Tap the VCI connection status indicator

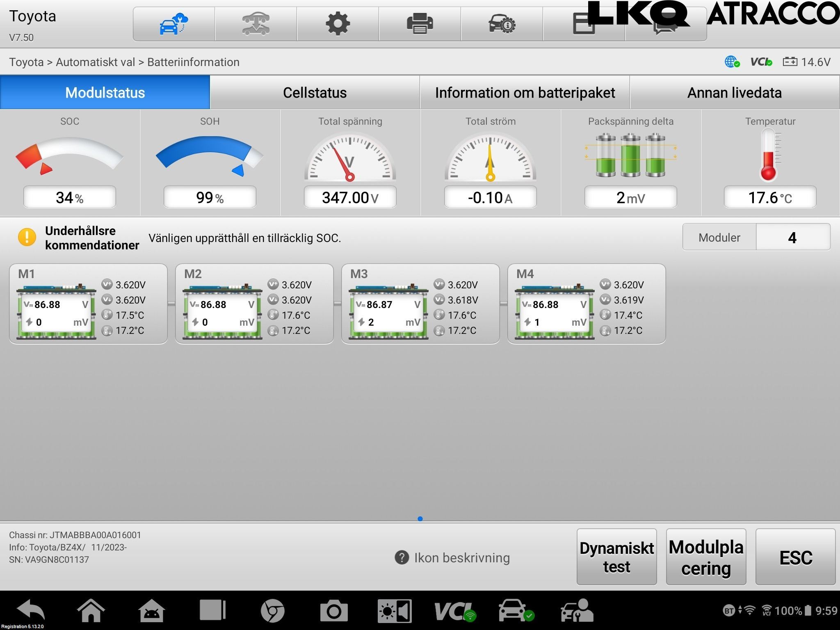pyautogui.click(x=761, y=62)
